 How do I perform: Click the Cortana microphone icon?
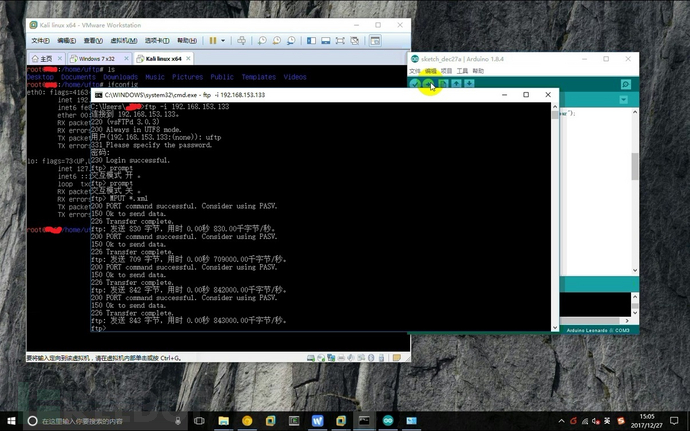click(x=178, y=421)
